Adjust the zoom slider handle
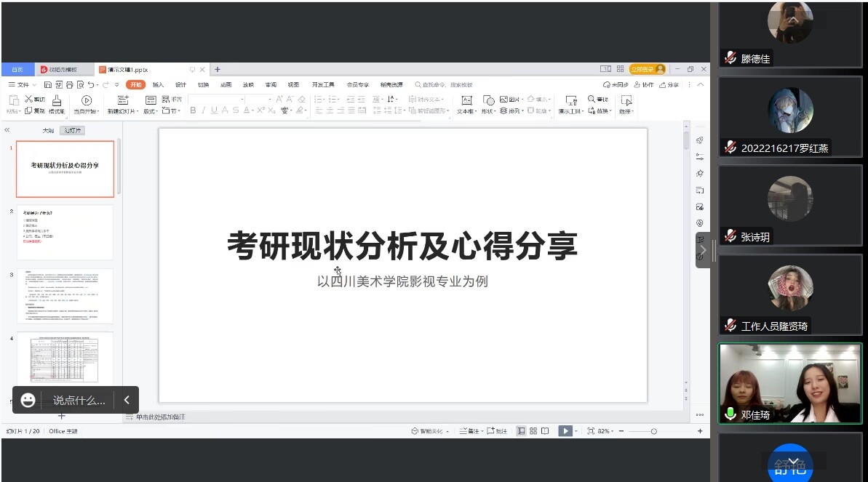Viewport: 868px width, 482px height. 653,431
